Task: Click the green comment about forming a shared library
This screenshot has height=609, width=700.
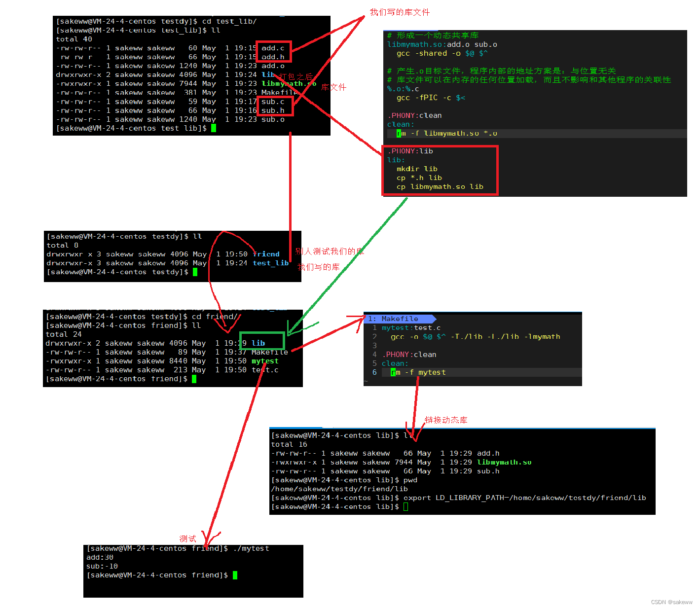Action: pyautogui.click(x=433, y=36)
